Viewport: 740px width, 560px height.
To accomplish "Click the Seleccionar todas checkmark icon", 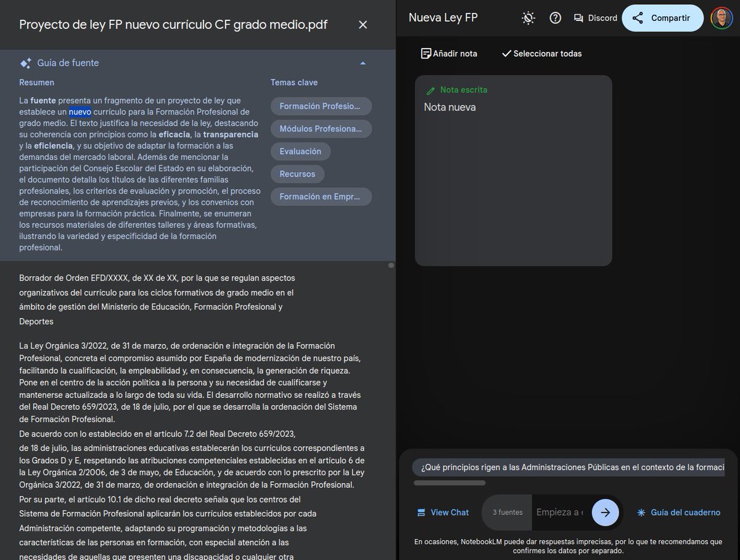I will tap(506, 54).
